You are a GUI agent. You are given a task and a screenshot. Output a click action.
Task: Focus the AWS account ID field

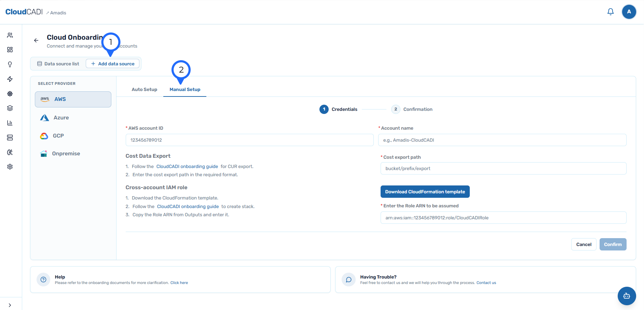249,140
